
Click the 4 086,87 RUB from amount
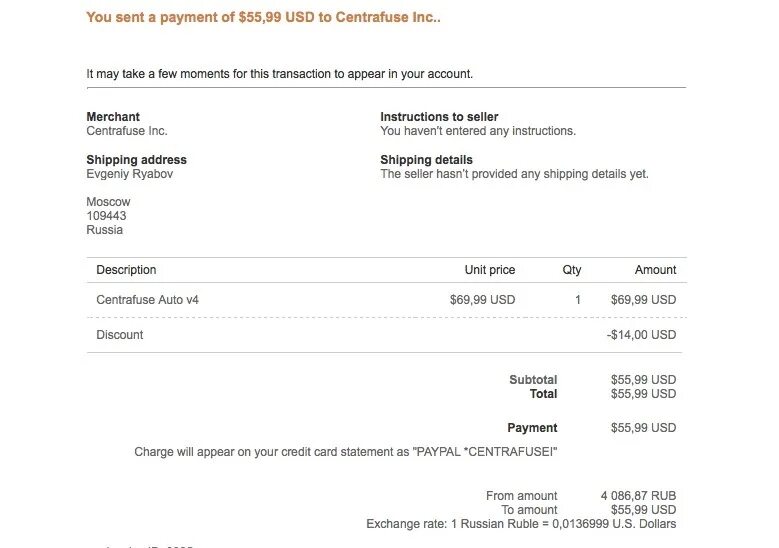pos(638,496)
